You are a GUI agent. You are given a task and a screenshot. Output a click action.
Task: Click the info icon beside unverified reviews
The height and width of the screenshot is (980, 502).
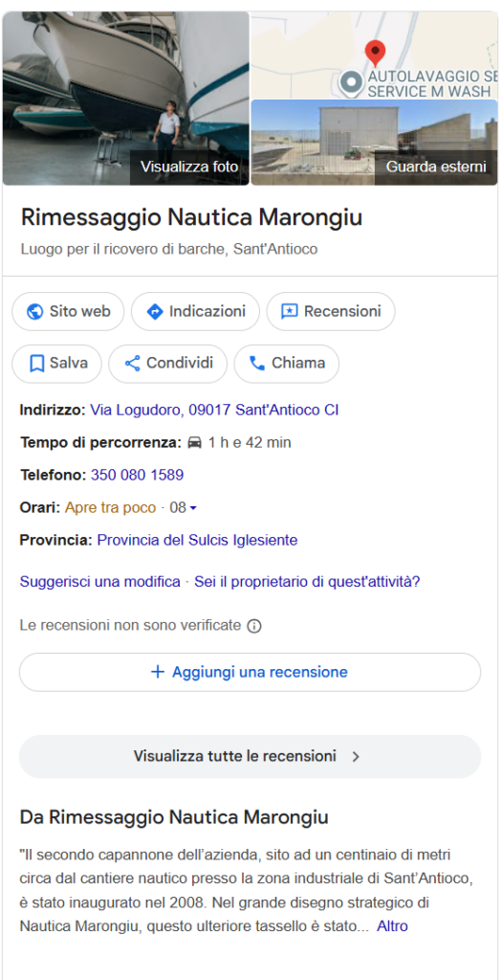[254, 626]
